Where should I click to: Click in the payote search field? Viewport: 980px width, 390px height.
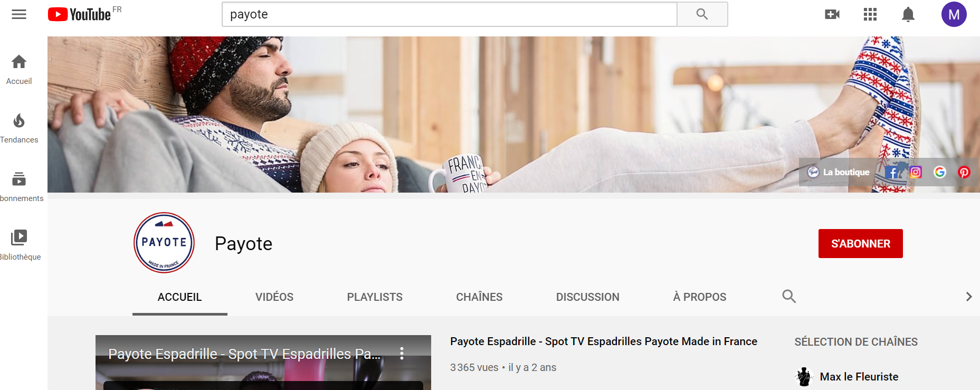tap(450, 14)
